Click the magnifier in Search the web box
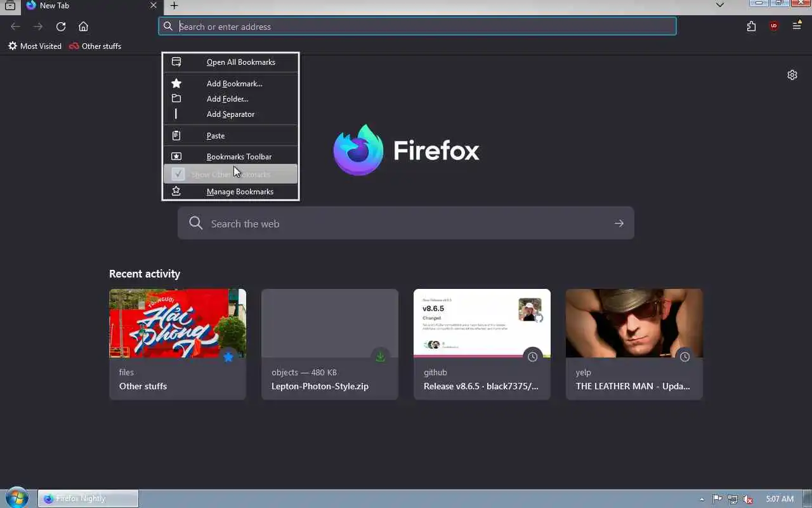Viewport: 812px width, 508px height. (x=196, y=223)
